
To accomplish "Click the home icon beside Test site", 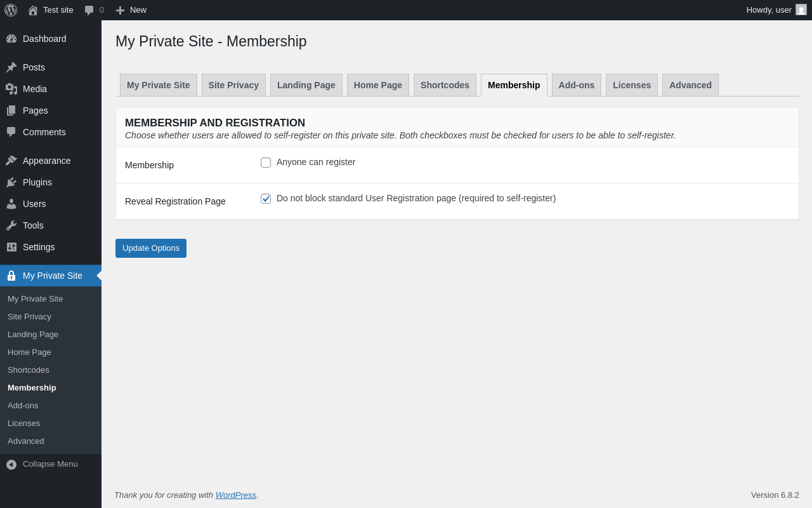I will click(x=33, y=10).
